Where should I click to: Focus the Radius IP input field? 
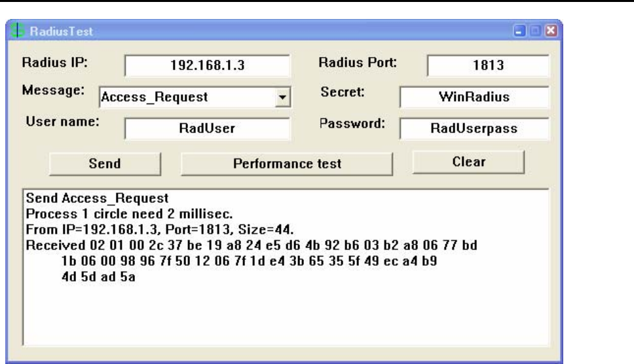[207, 65]
